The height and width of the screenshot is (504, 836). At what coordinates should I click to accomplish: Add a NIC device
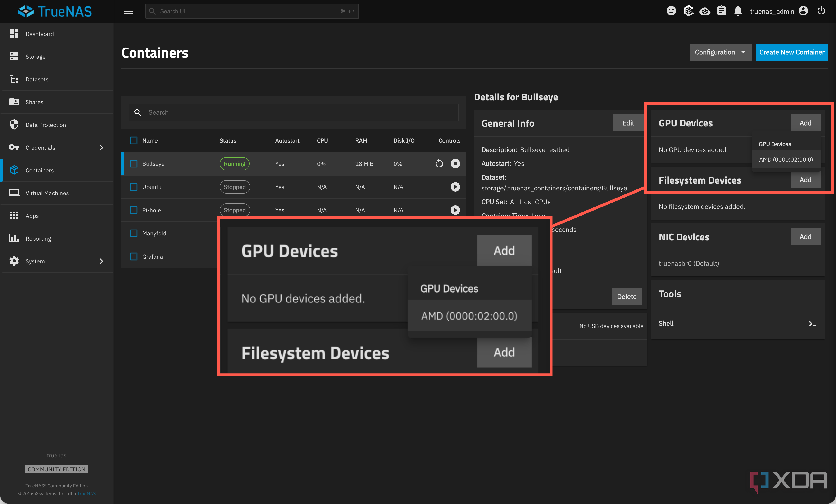[x=805, y=236]
